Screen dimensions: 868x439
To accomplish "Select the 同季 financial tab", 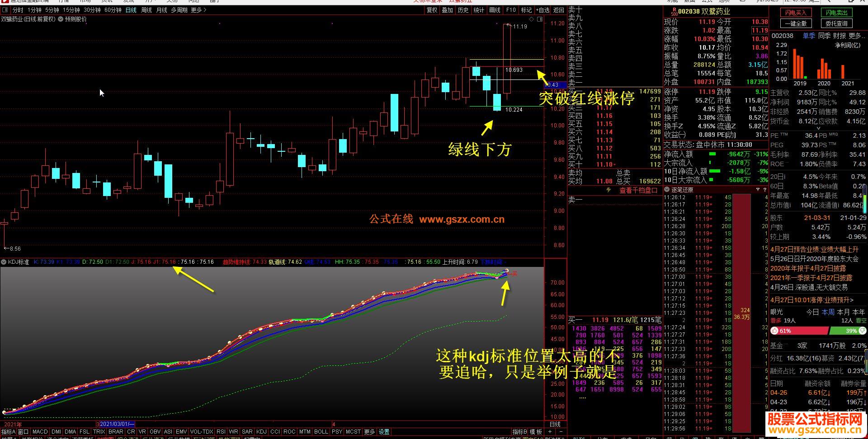I will (824, 36).
